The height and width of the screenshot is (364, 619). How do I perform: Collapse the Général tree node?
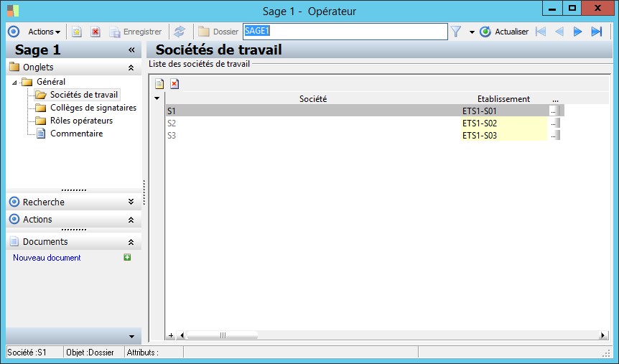[14, 83]
